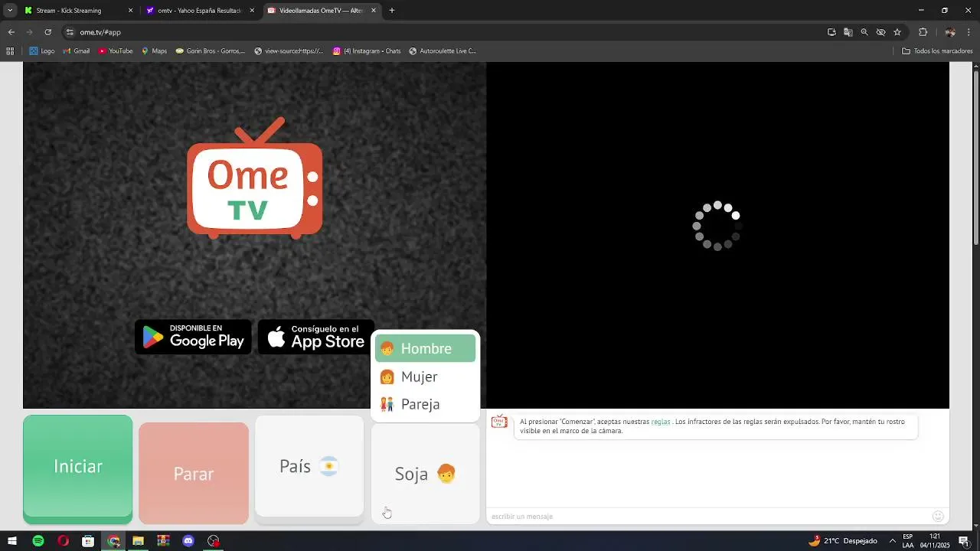Click the green Iniciar button
The image size is (980, 551).
[77, 468]
